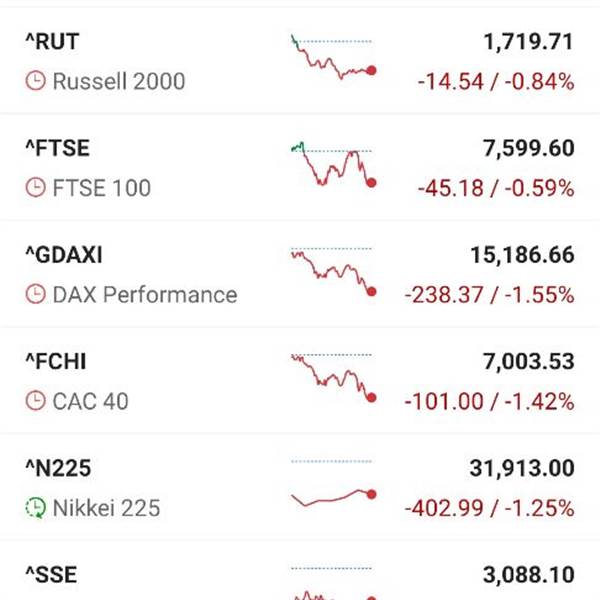This screenshot has width=600, height=600.
Task: Open the CAC 40 sparkline chart
Action: [x=332, y=376]
